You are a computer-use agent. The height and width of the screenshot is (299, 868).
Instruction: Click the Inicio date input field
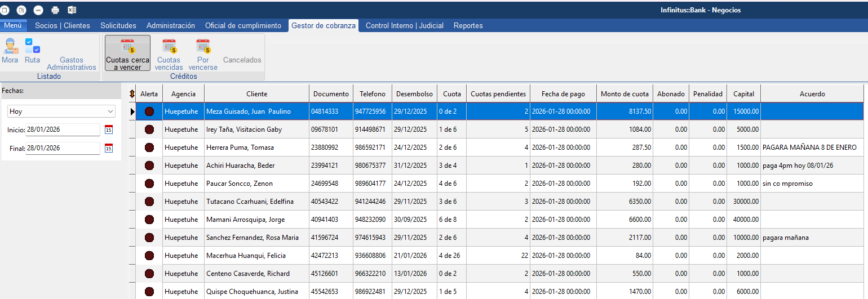62,130
